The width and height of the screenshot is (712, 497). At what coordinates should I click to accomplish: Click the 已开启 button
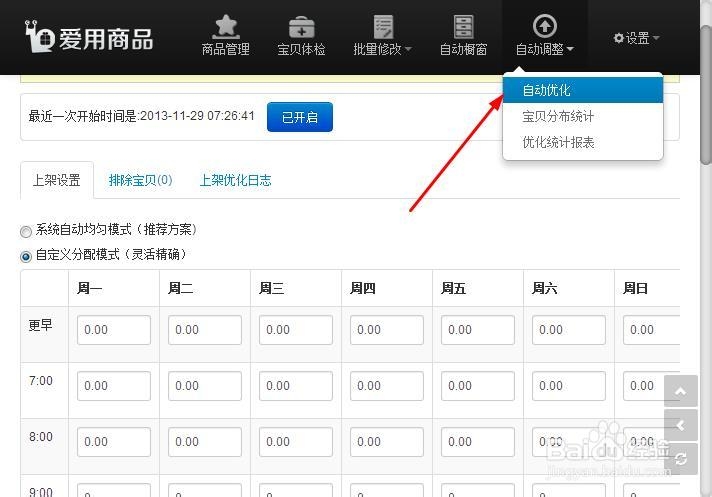300,117
